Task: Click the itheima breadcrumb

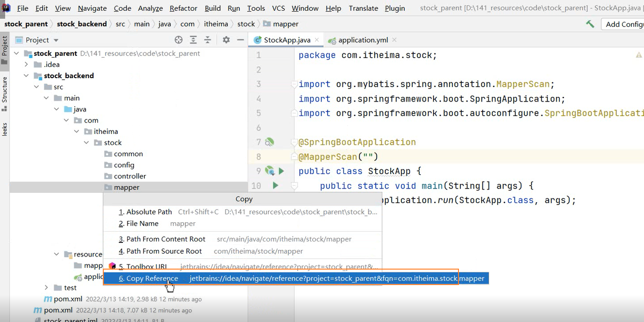Action: 216,24
